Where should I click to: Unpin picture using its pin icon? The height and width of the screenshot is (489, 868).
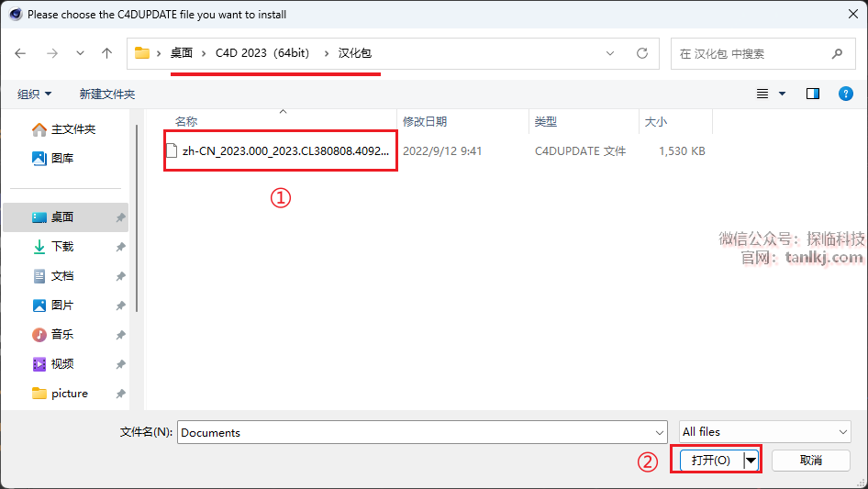click(120, 394)
